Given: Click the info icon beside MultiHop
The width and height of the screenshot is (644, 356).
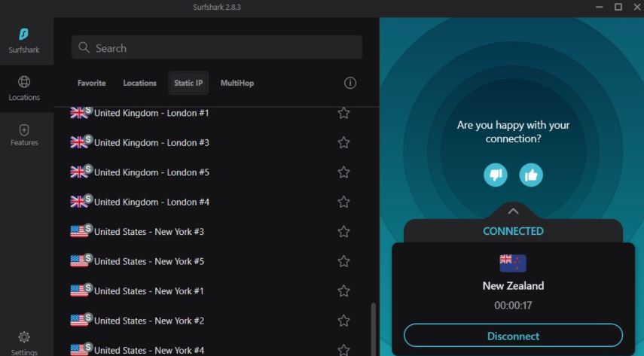Looking at the screenshot, I should point(350,83).
